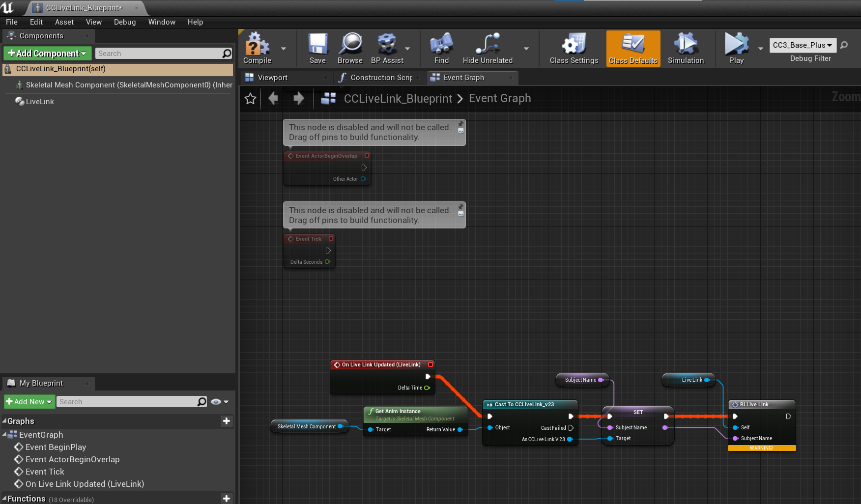Image resolution: width=861 pixels, height=504 pixels.
Task: Click the blueprint grid icon in breadcrumb
Action: [328, 99]
